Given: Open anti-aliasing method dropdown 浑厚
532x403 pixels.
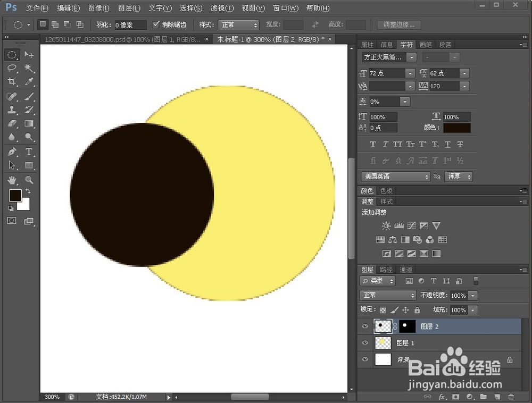Looking at the screenshot, I should click(459, 177).
